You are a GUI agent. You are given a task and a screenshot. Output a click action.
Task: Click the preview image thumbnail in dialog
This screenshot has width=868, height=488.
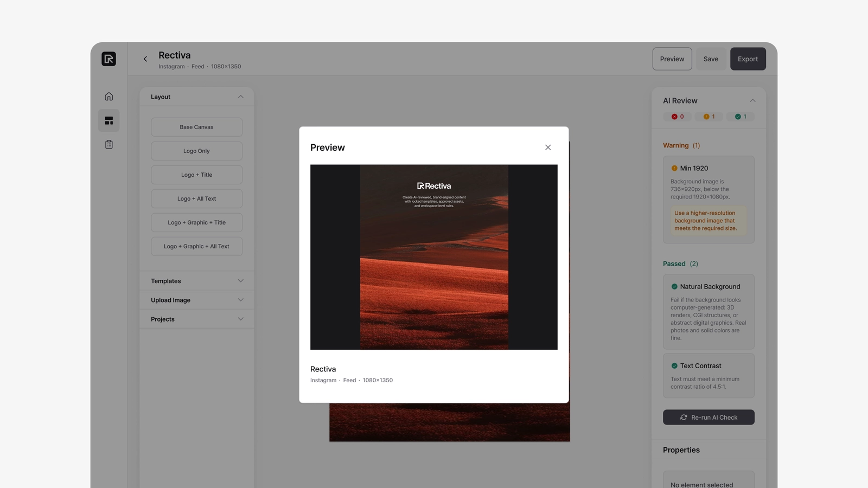click(x=434, y=257)
